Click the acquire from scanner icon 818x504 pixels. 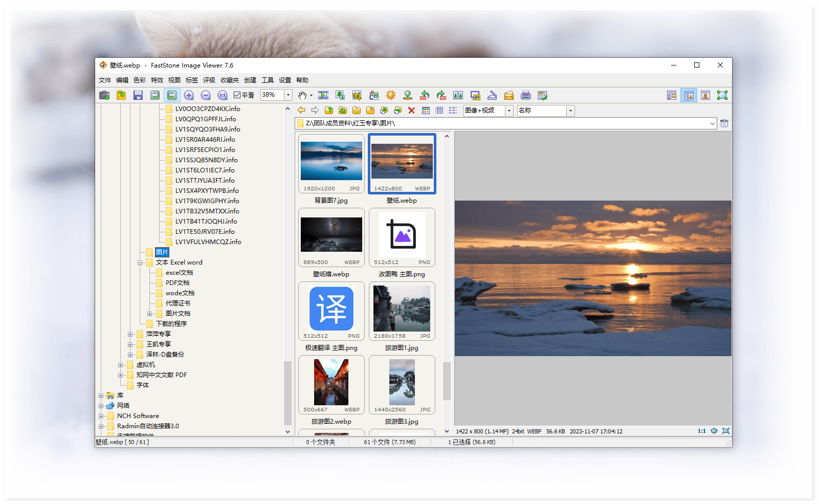[492, 95]
